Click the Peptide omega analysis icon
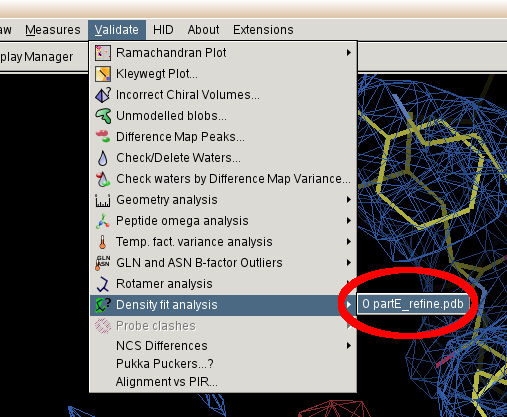507x417 pixels. (103, 221)
